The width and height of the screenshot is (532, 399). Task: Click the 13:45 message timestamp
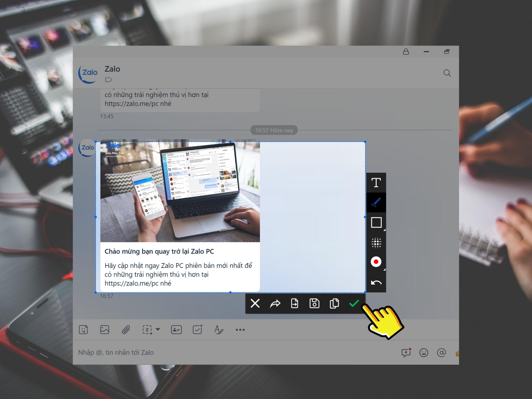pyautogui.click(x=107, y=116)
